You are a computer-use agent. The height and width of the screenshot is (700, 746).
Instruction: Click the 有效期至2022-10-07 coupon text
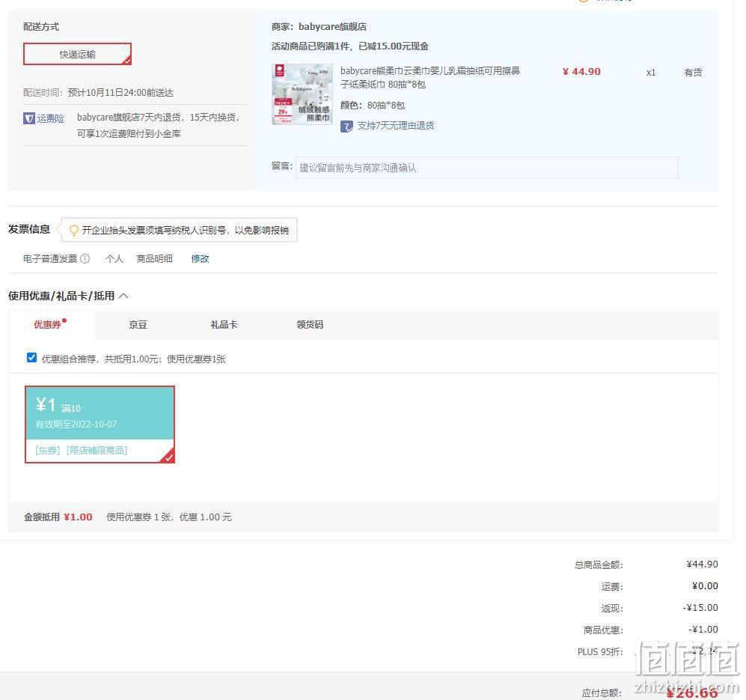[76, 424]
